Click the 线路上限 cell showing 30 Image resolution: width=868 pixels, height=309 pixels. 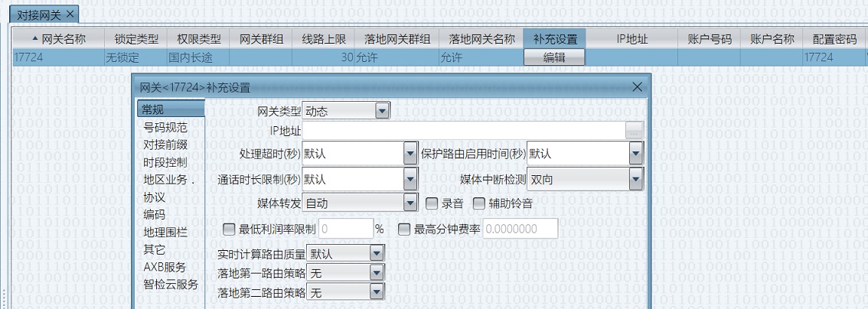click(x=324, y=57)
